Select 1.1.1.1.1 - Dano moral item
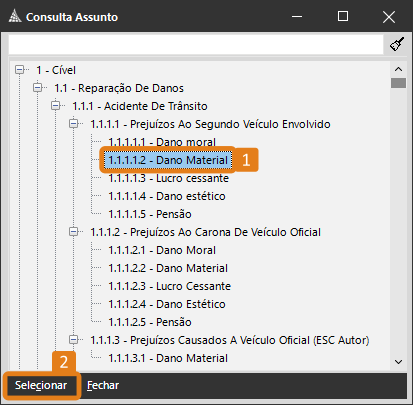The height and width of the screenshot is (405, 413). [162, 142]
